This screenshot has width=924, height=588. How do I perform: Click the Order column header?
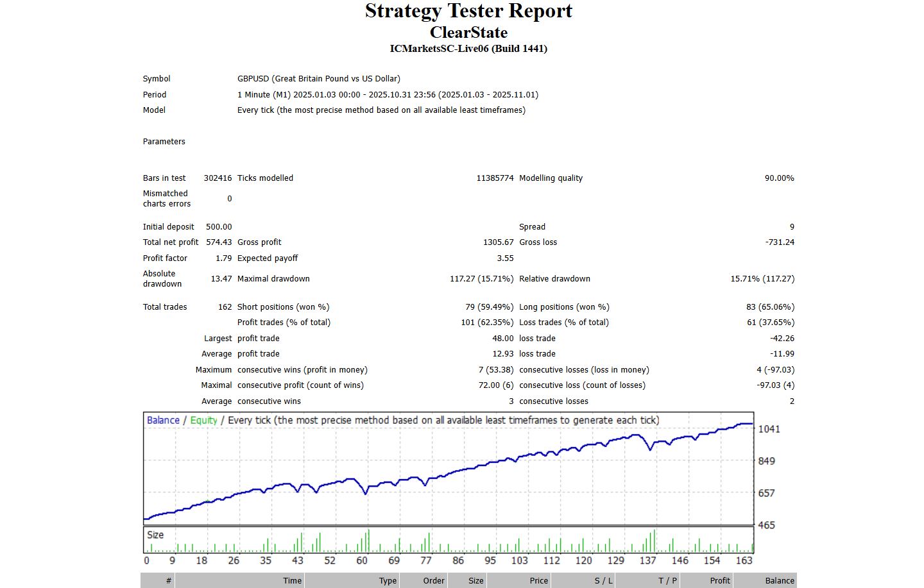tap(433, 581)
